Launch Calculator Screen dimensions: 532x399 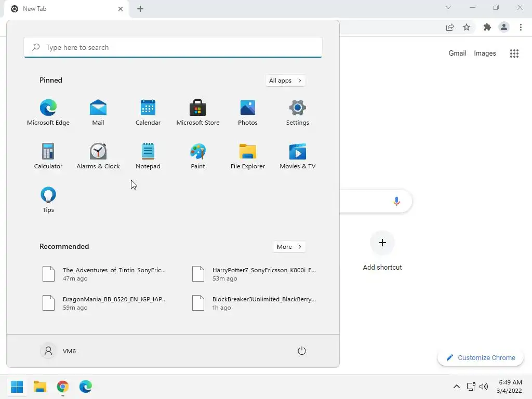48,156
